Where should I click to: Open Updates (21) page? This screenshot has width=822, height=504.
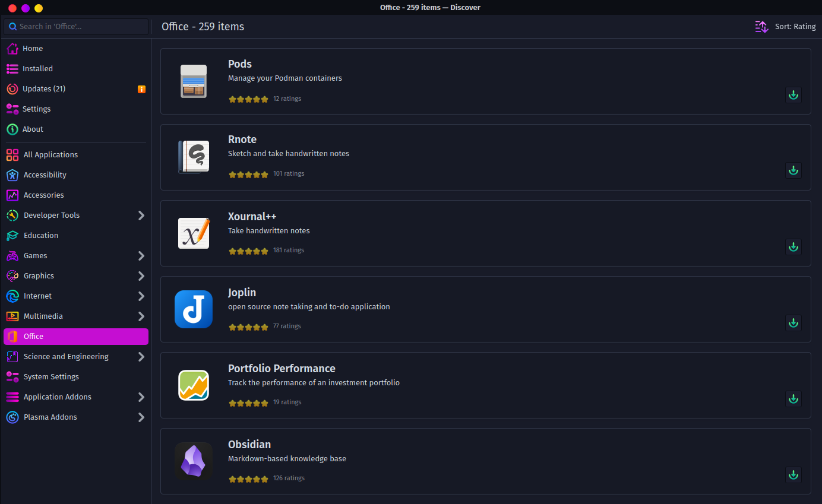click(76, 89)
